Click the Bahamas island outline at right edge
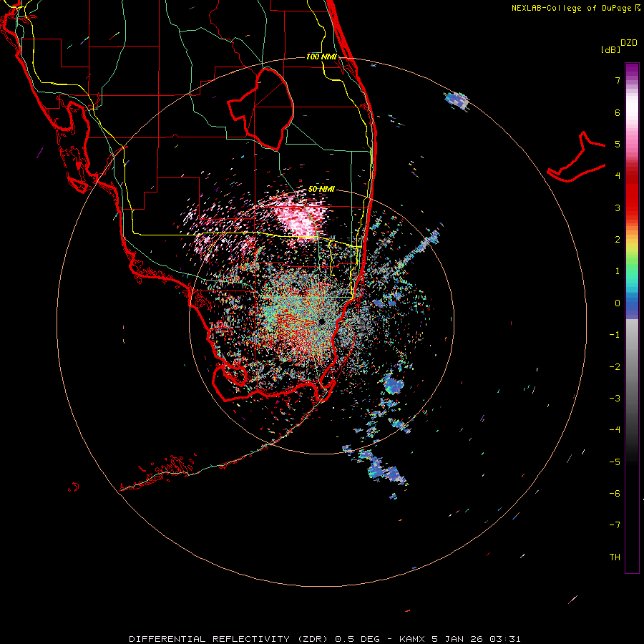Image resolution: width=644 pixels, height=644 pixels. (577, 158)
